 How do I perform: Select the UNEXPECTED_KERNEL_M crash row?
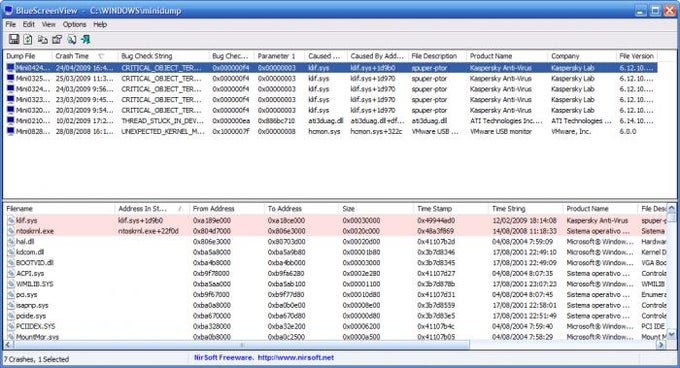pos(331,131)
